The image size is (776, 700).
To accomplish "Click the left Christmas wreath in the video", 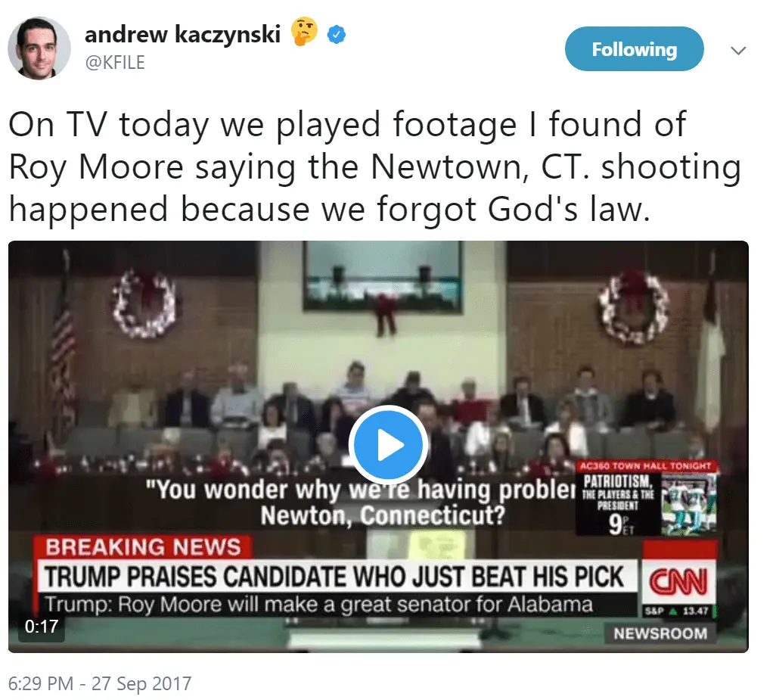I will pos(143,303).
